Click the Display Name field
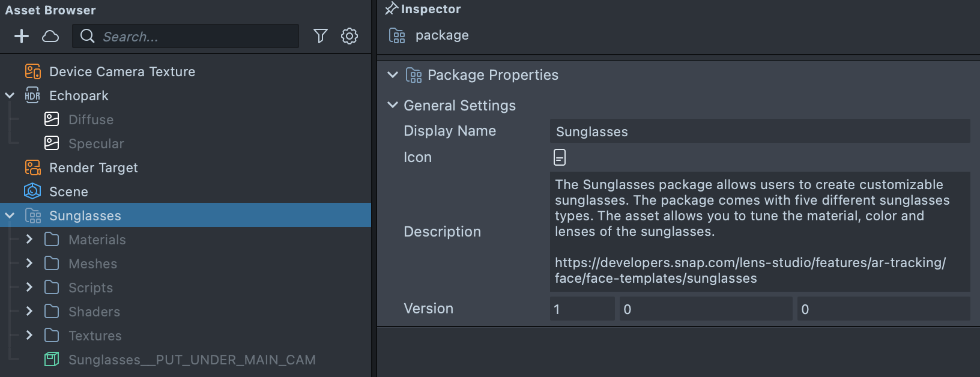This screenshot has height=377, width=980. coord(759,131)
